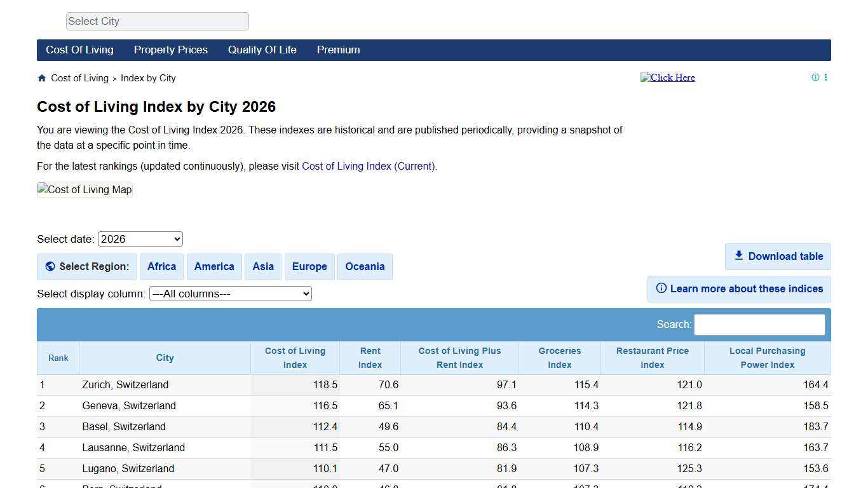Click the Cost of Living Map image

(84, 189)
